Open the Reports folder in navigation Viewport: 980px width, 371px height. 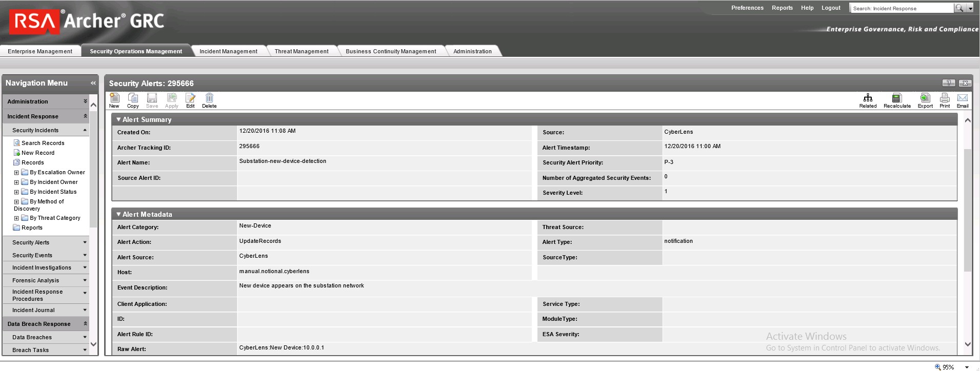32,228
